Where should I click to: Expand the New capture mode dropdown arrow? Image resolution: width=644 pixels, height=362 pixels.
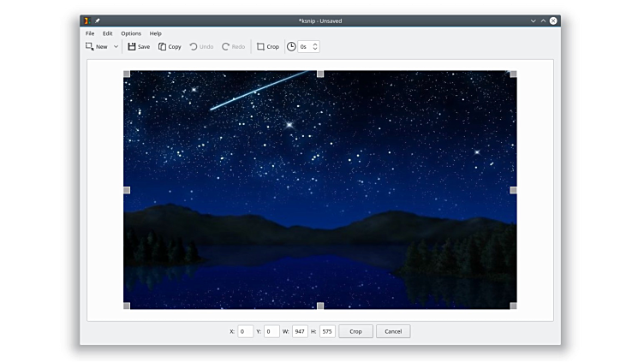pos(116,47)
